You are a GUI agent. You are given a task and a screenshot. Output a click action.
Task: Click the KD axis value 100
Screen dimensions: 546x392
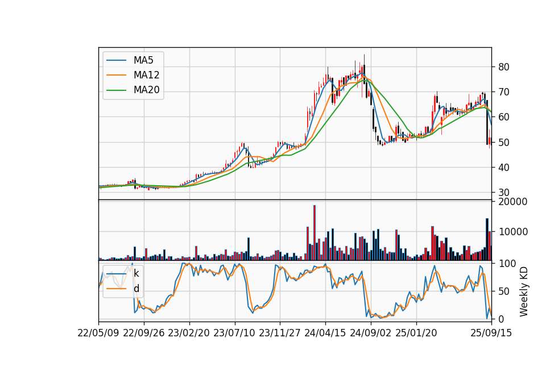507,264
